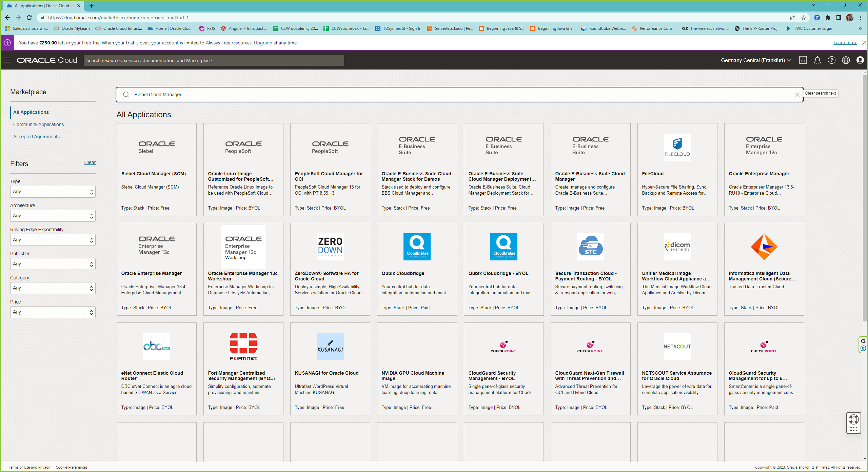Screen dimensions: 868x472
Task: Open the Architecture filter dropdown
Action: point(53,216)
